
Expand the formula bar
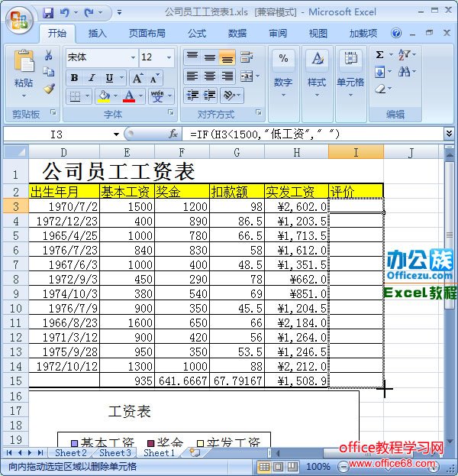point(449,133)
